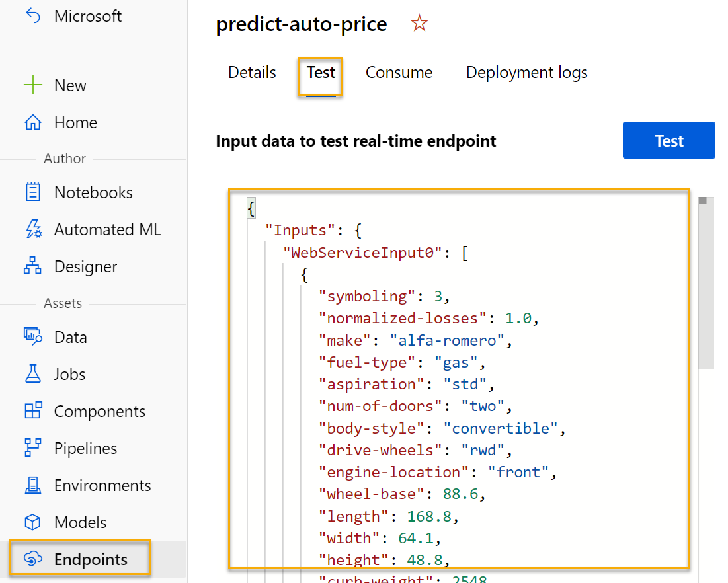Click the length value 168.8
Screen dimensions: 728x583
[x=430, y=516]
